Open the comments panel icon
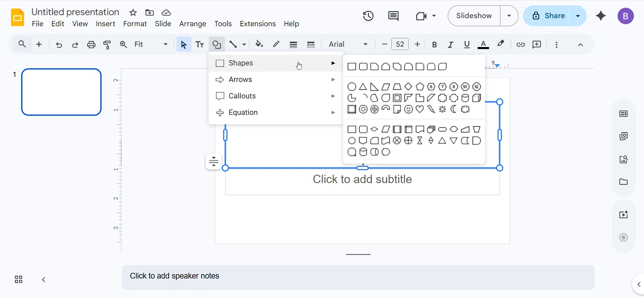This screenshot has height=298, width=644. click(x=393, y=16)
